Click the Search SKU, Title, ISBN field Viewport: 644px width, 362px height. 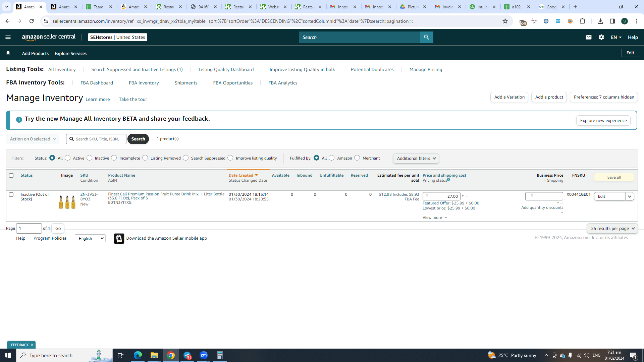click(x=96, y=139)
